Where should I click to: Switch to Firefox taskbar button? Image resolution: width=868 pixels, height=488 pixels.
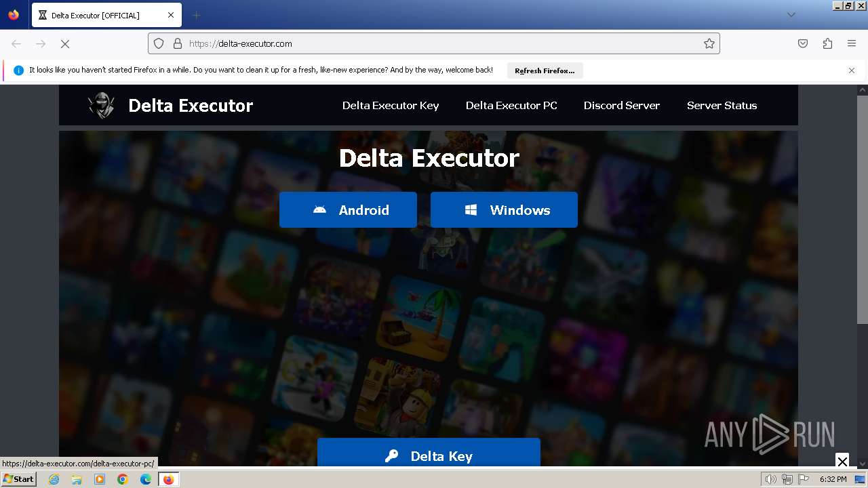pos(168,479)
